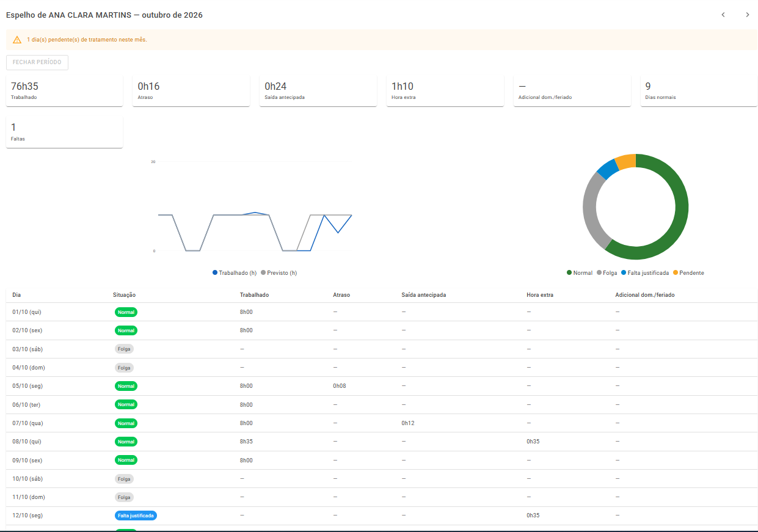Click the Falta justificada legend entry
Image resolution: width=758 pixels, height=532 pixels.
pos(645,273)
